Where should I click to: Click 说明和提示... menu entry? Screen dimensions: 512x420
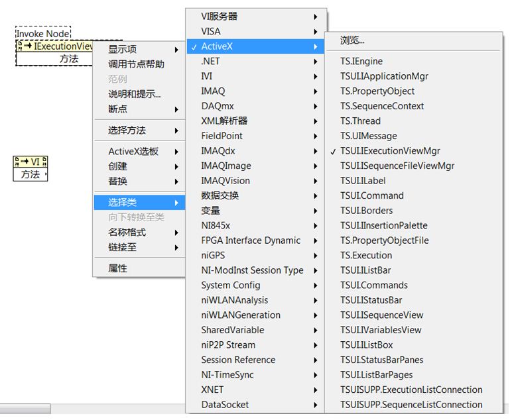tap(134, 94)
